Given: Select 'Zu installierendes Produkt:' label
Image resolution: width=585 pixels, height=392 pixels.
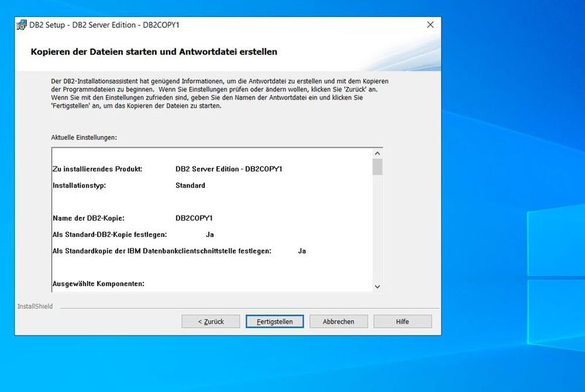Looking at the screenshot, I should click(x=97, y=169).
